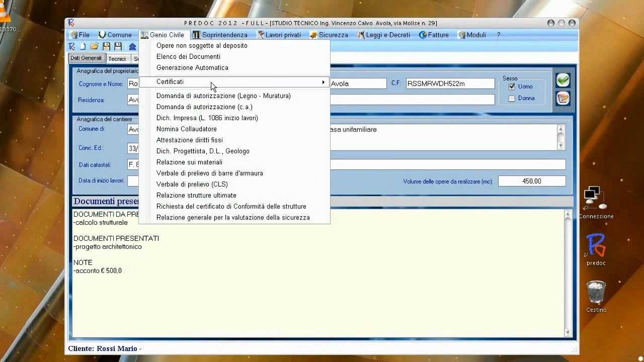The image size is (644, 362).
Task: Click the application icon in title bar
Action: pyautogui.click(x=71, y=23)
